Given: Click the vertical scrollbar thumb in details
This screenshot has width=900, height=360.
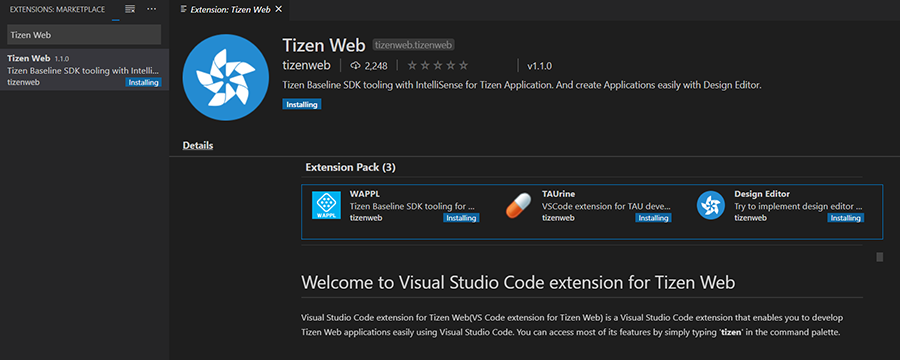Looking at the screenshot, I should point(879,257).
